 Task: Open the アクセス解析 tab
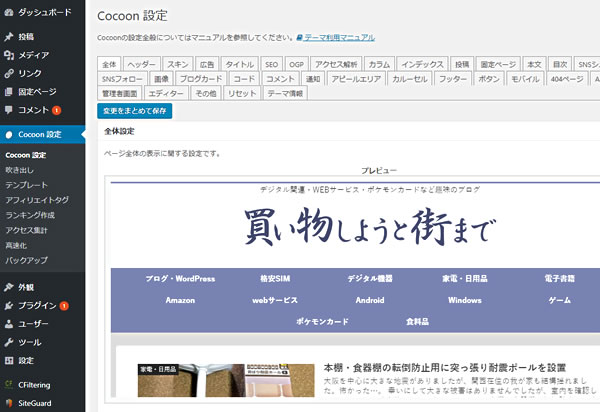(x=336, y=64)
